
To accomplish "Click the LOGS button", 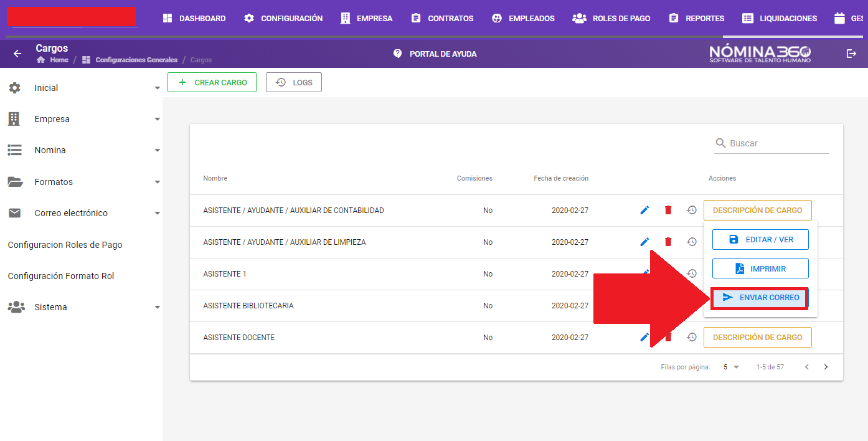I will click(294, 82).
